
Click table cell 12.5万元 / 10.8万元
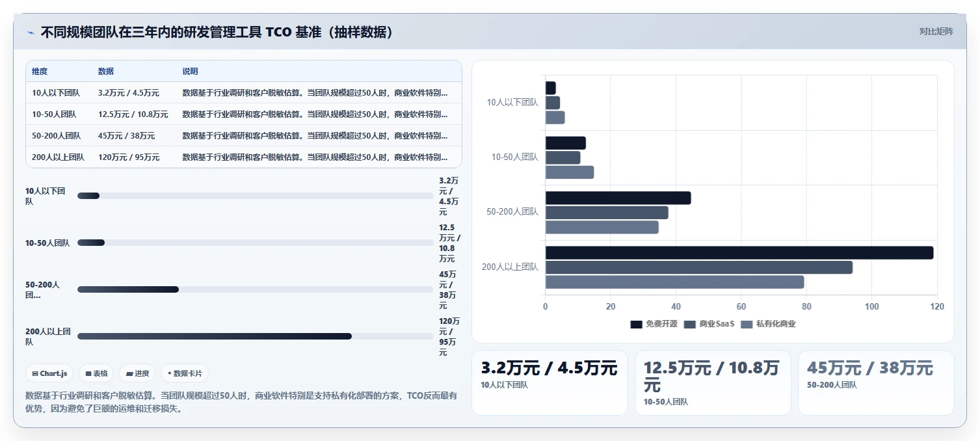click(134, 114)
